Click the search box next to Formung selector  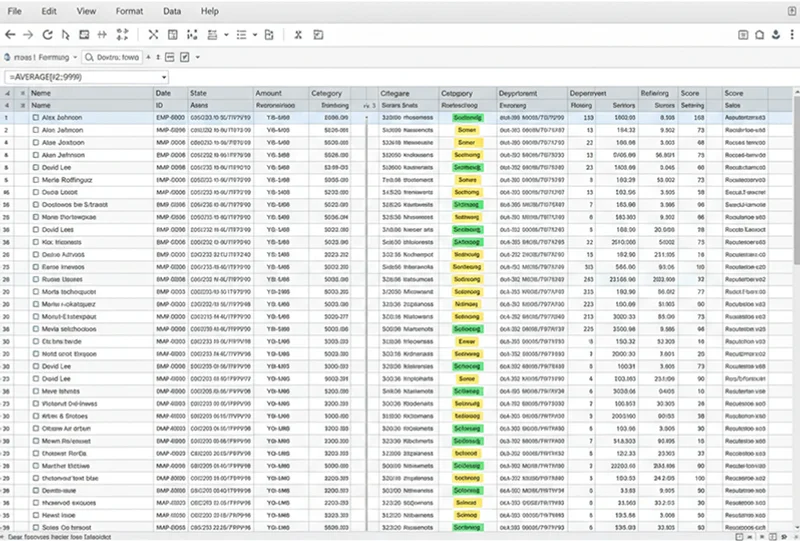[112, 57]
